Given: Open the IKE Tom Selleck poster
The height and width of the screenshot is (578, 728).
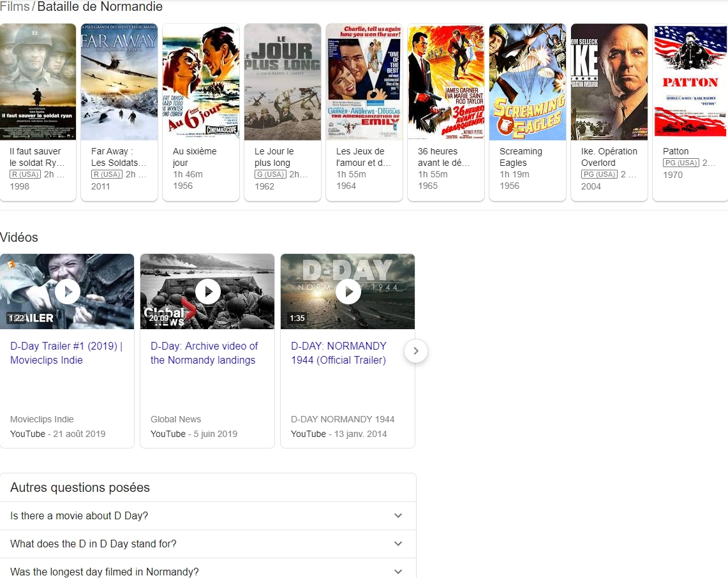Looking at the screenshot, I should (x=609, y=82).
